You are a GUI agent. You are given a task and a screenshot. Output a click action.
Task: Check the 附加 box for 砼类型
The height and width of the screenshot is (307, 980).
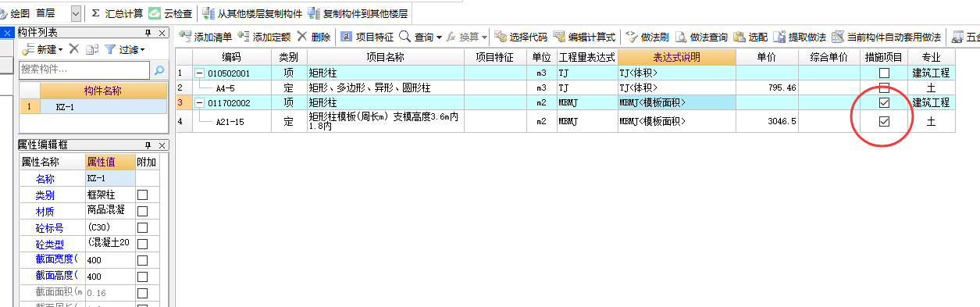[x=143, y=244]
